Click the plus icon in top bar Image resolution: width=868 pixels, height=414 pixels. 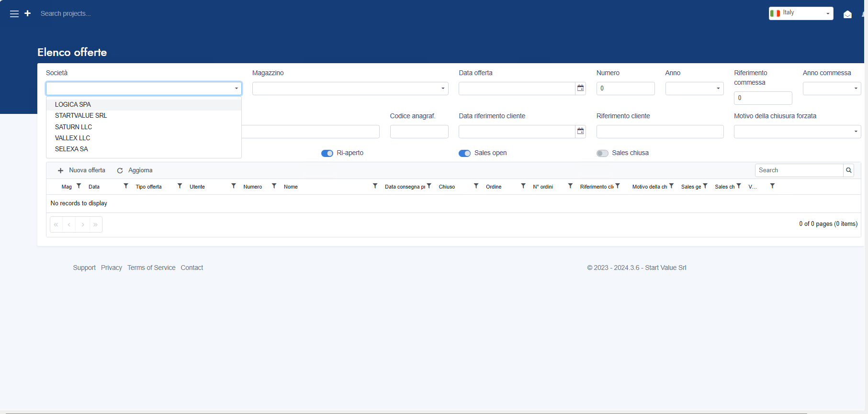point(28,13)
